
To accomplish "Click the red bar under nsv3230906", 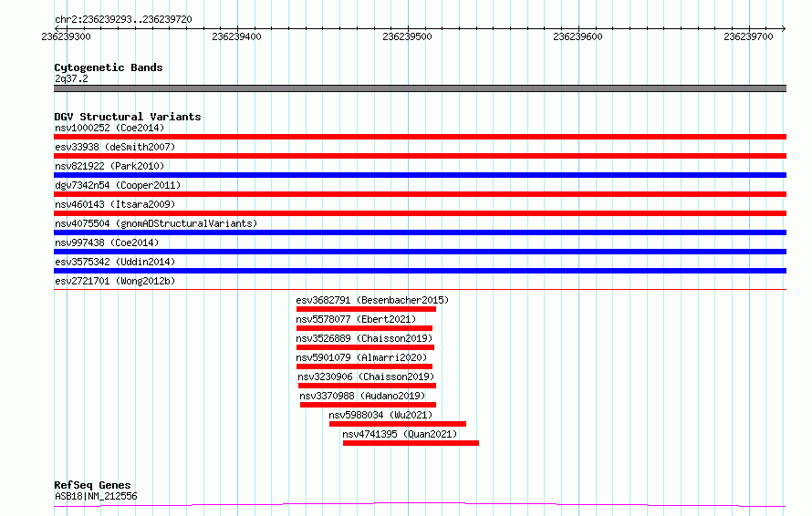I will (x=367, y=386).
